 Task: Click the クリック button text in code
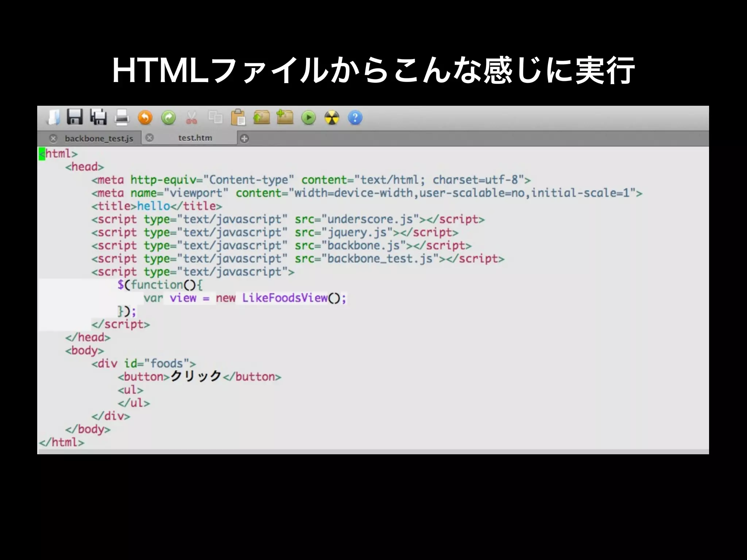[196, 376]
